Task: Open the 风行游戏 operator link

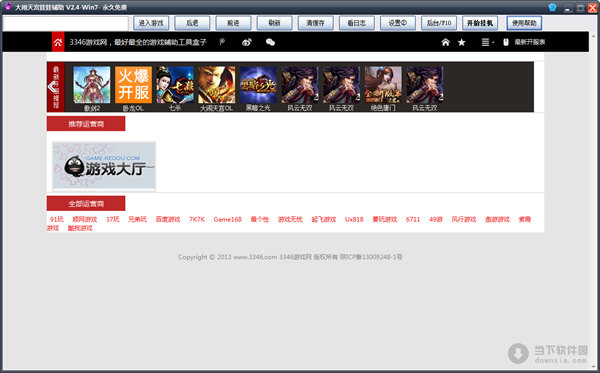Action: [x=464, y=219]
